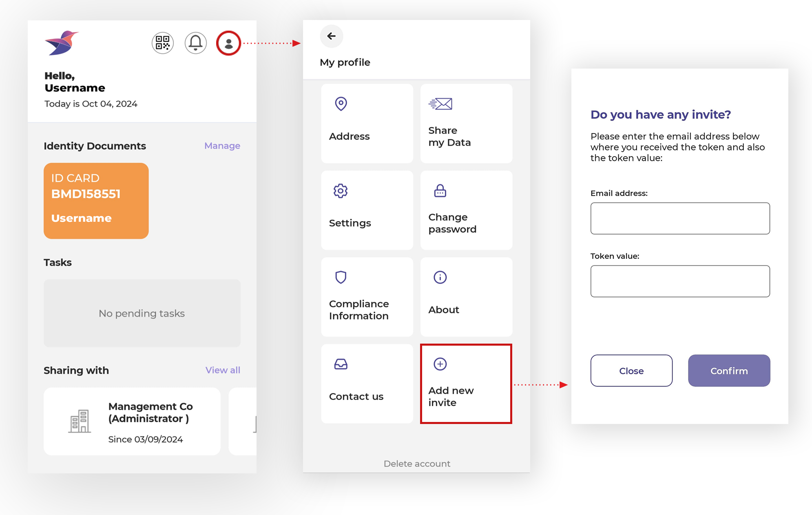Image resolution: width=812 pixels, height=515 pixels.
Task: Open the Contact us tile
Action: point(367,384)
